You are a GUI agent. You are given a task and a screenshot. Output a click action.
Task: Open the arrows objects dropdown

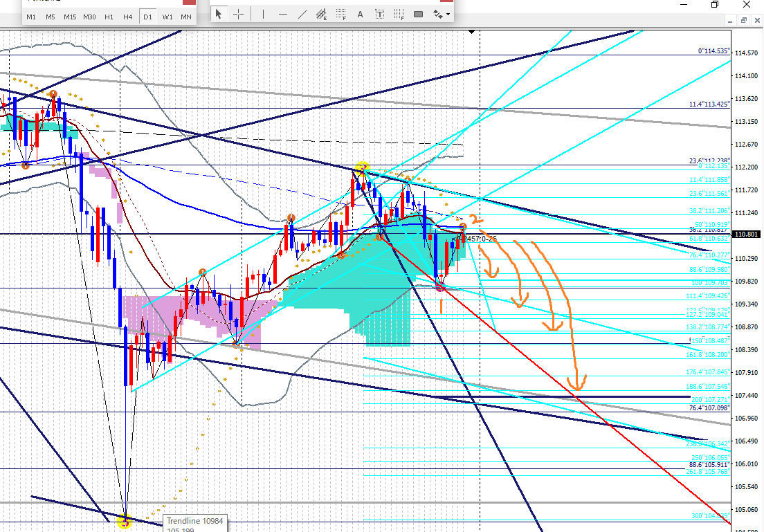pos(441,14)
